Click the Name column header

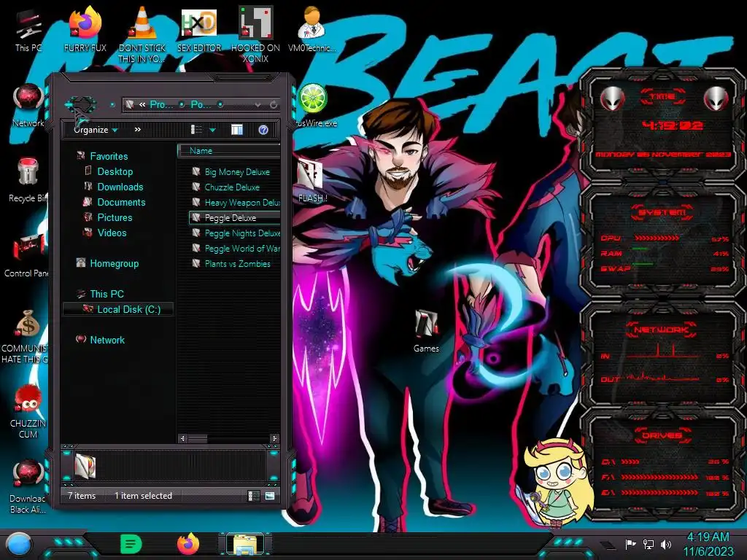[x=229, y=150]
